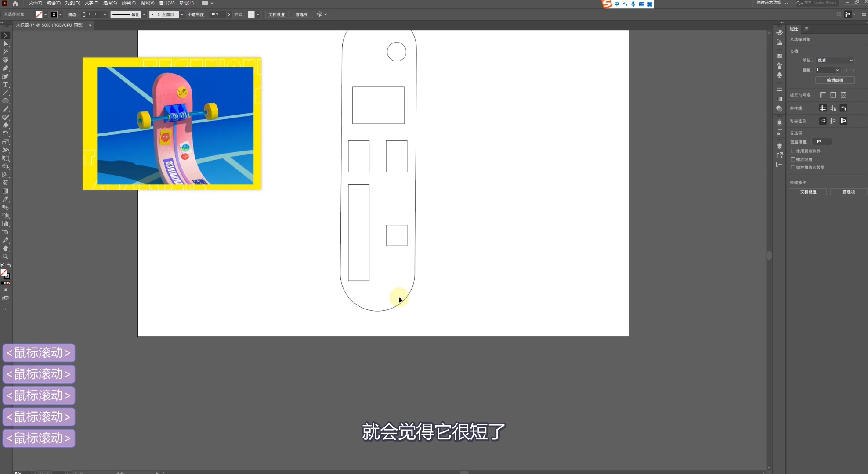The width and height of the screenshot is (868, 474).
Task: Expand the 画板 artboard number dropdown
Action: coord(837,70)
